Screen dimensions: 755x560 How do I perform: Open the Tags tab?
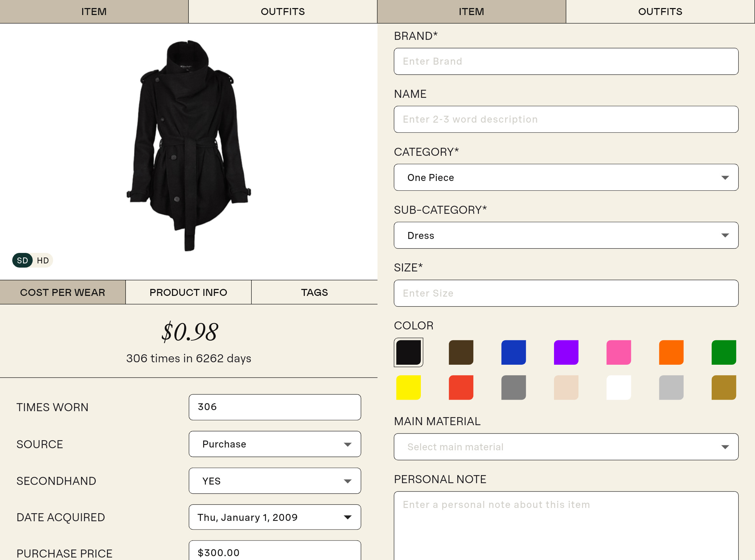[314, 292]
